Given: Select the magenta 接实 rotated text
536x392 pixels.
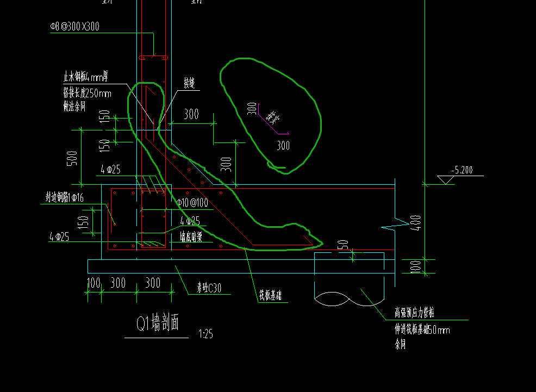Looking at the screenshot, I should click(273, 117).
